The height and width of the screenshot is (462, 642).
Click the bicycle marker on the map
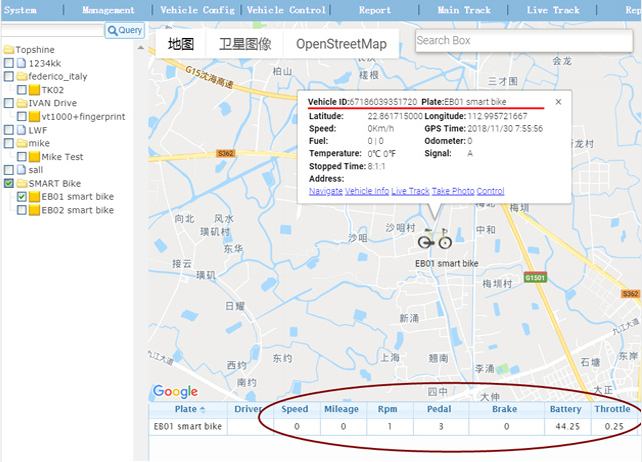[435, 239]
